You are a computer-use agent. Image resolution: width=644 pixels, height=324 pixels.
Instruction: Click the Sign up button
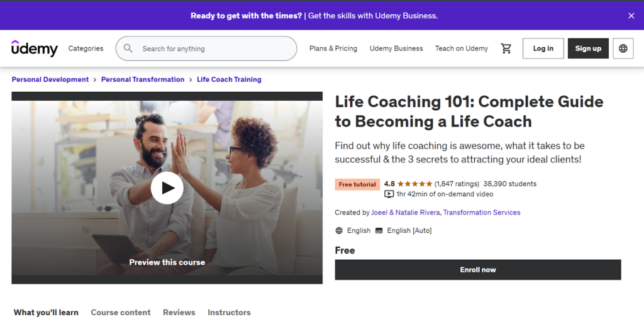(588, 48)
